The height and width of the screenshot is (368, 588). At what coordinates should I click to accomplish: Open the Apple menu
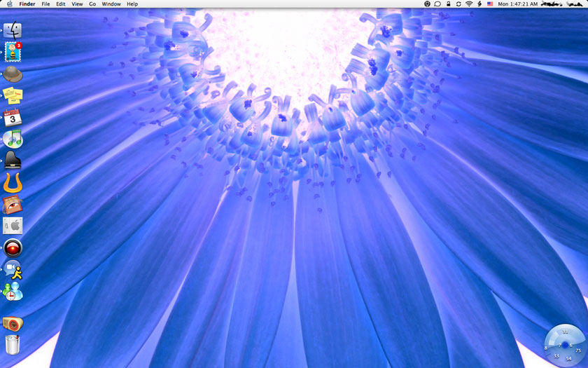coord(9,4)
